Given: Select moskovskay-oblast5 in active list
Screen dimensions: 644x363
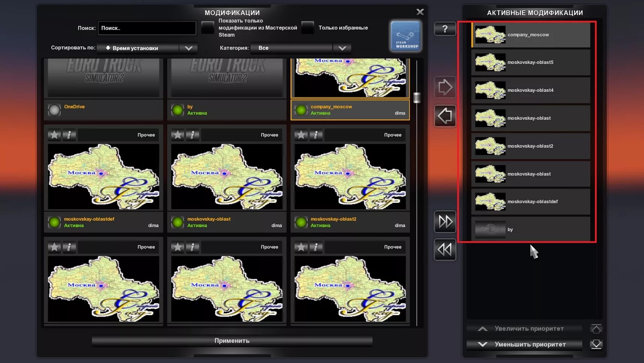Looking at the screenshot, I should point(531,62).
